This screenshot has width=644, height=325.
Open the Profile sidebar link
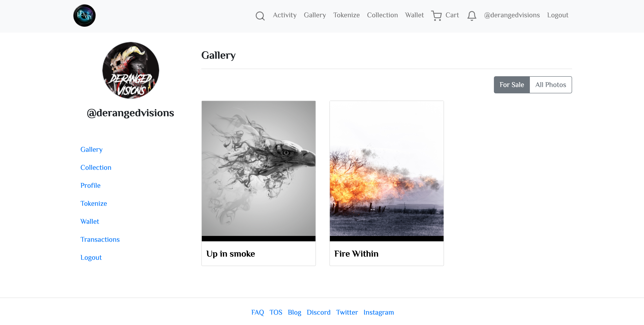point(91,185)
